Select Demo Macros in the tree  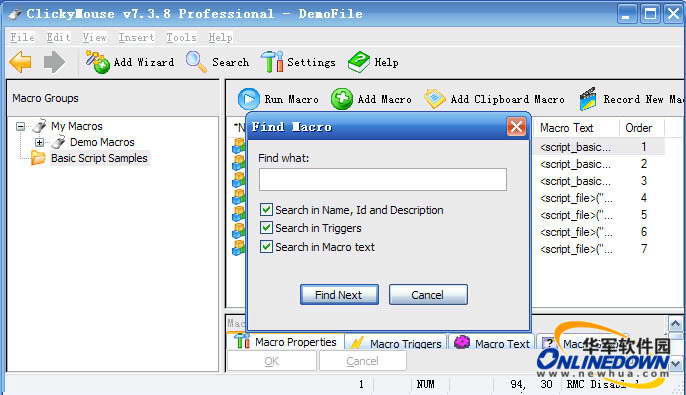(x=102, y=142)
